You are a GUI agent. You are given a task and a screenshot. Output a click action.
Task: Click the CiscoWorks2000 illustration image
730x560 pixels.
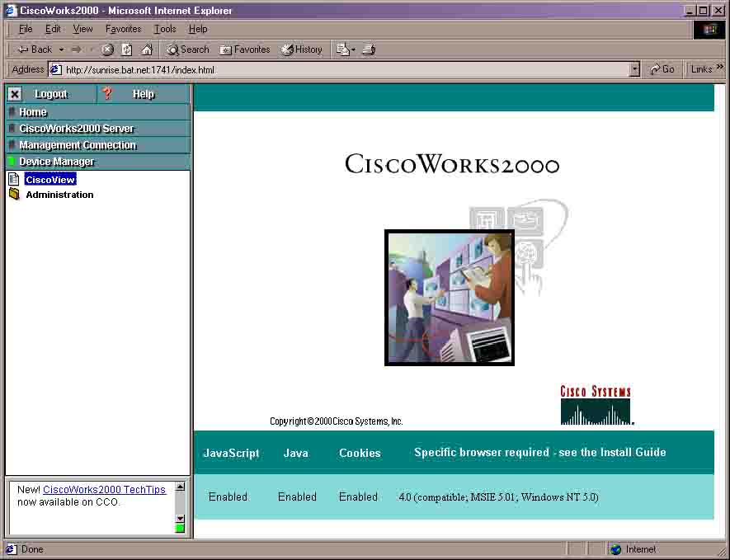point(450,298)
